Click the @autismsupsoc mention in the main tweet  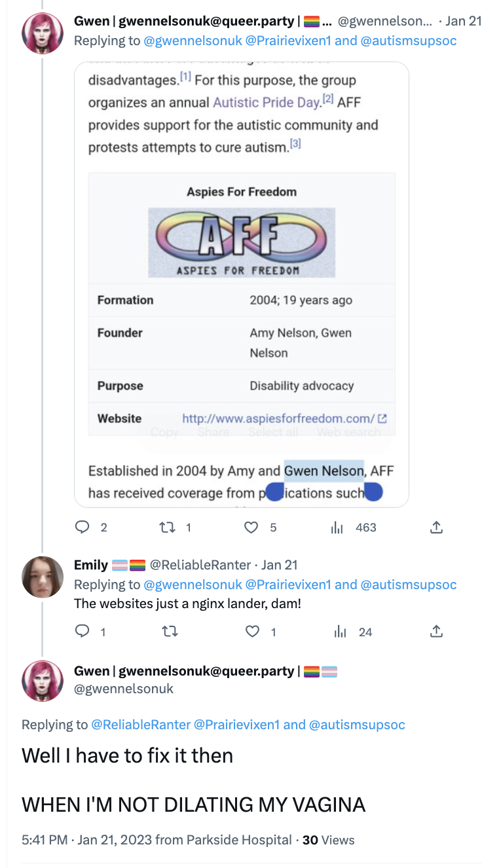pos(357,725)
